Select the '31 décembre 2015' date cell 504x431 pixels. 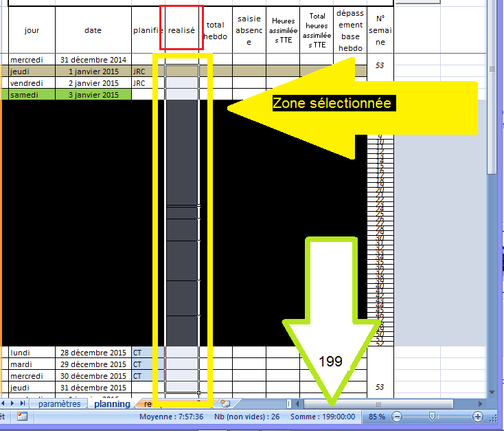click(93, 388)
